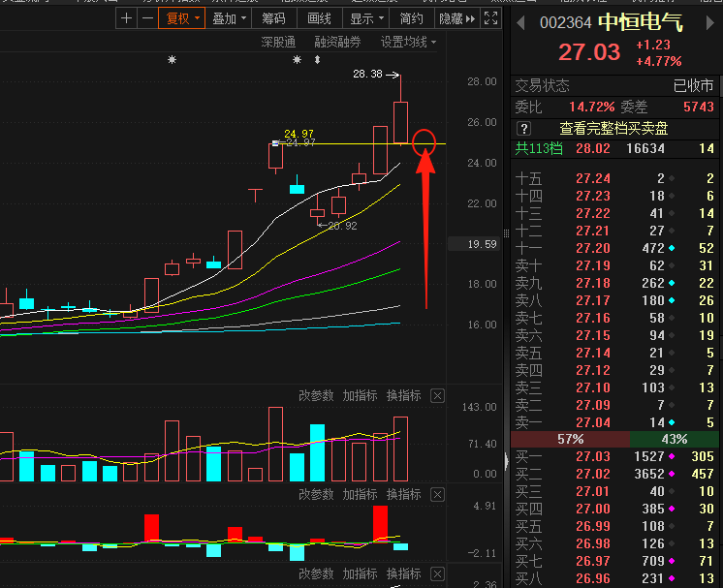Click the 十一 27.20 ask row
Image resolution: width=723 pixels, height=588 pixels.
614,248
